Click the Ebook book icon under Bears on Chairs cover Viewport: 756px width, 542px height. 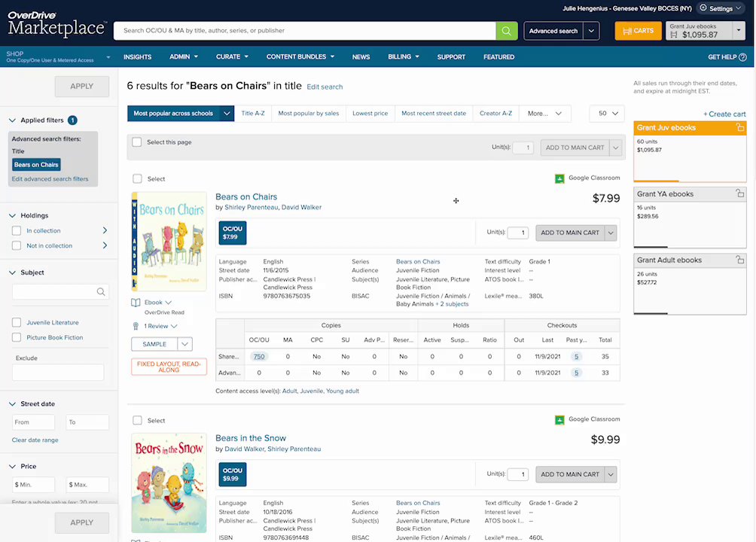136,303
